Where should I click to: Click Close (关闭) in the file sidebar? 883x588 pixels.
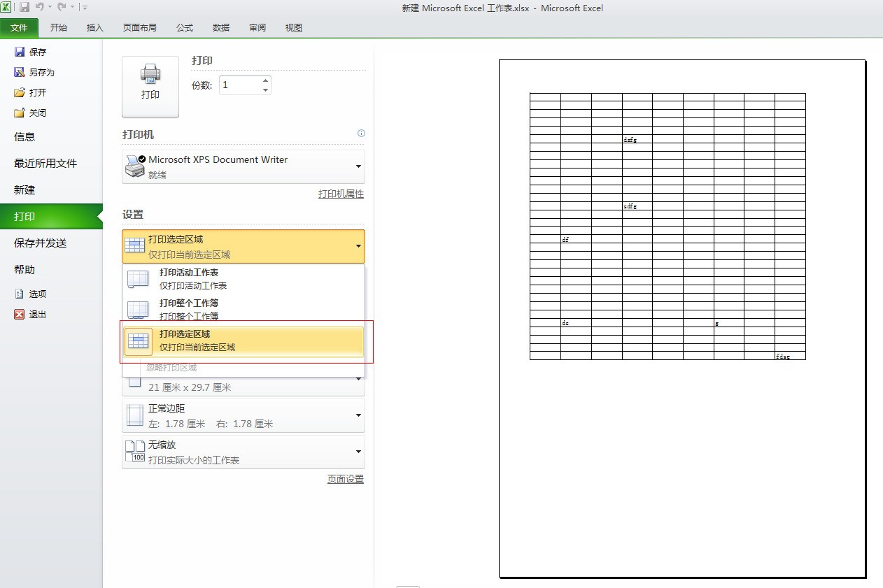[37, 113]
